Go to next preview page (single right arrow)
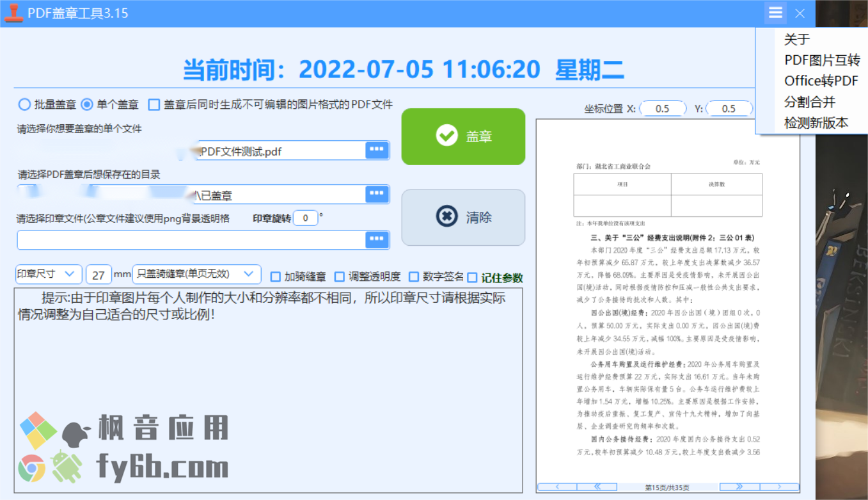This screenshot has height=500, width=868. pos(780,487)
